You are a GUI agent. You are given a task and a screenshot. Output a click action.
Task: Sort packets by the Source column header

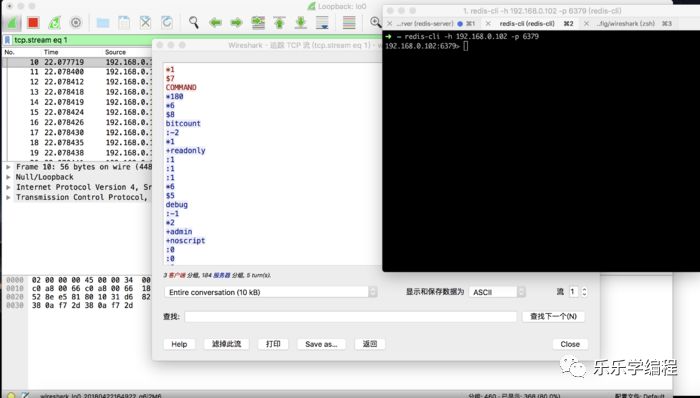115,52
